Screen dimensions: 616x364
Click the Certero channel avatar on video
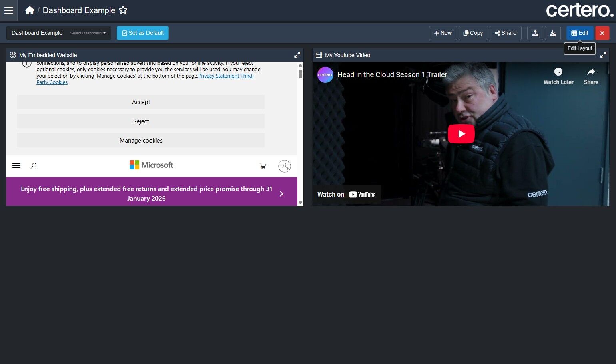[325, 75]
